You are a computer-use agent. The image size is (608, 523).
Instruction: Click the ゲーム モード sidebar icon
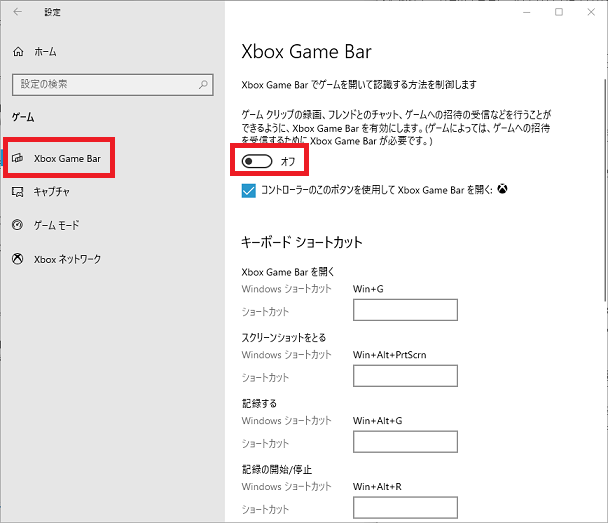(17, 225)
